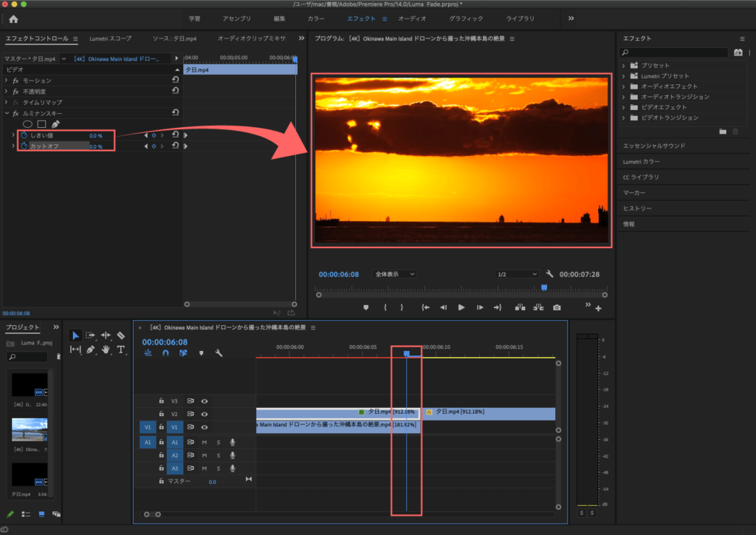Expand プリセット folder in Effects
Image resolution: width=756 pixels, height=535 pixels.
[x=623, y=66]
